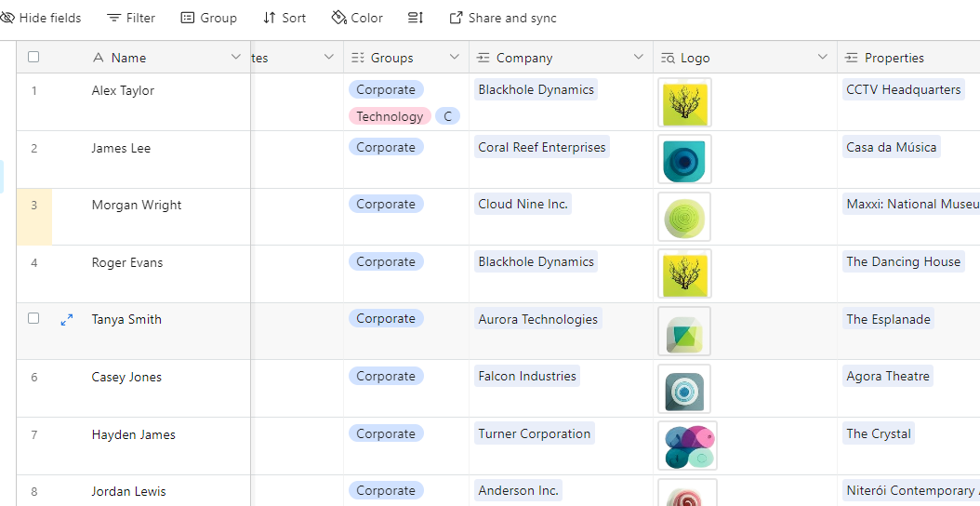
Task: Click row number 7
Action: [x=33, y=434]
